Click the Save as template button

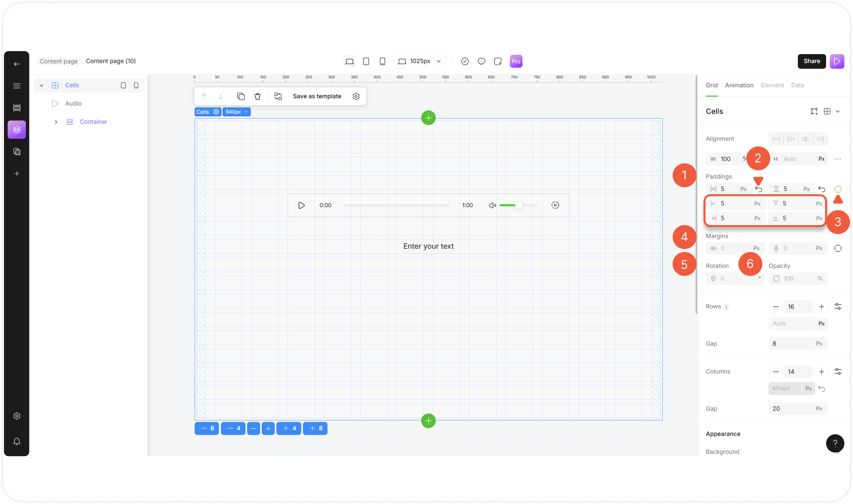coord(317,97)
